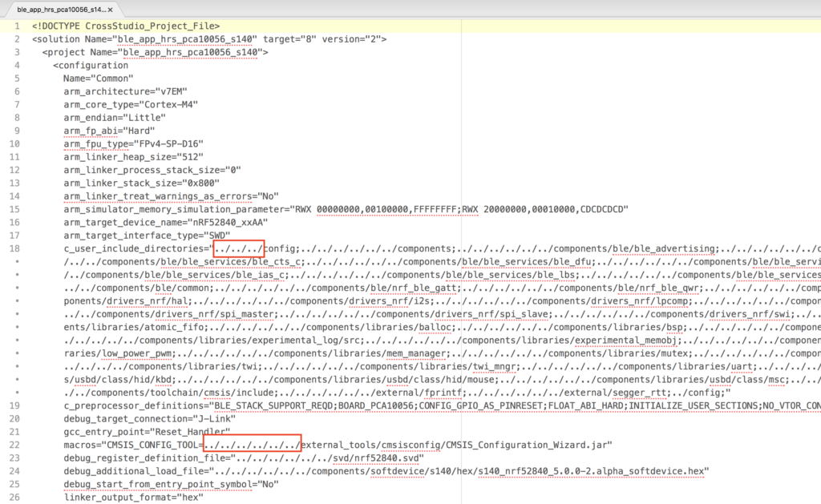Click arm_target_interface_type="SWD" line
The width and height of the screenshot is (821, 504).
click(x=148, y=235)
